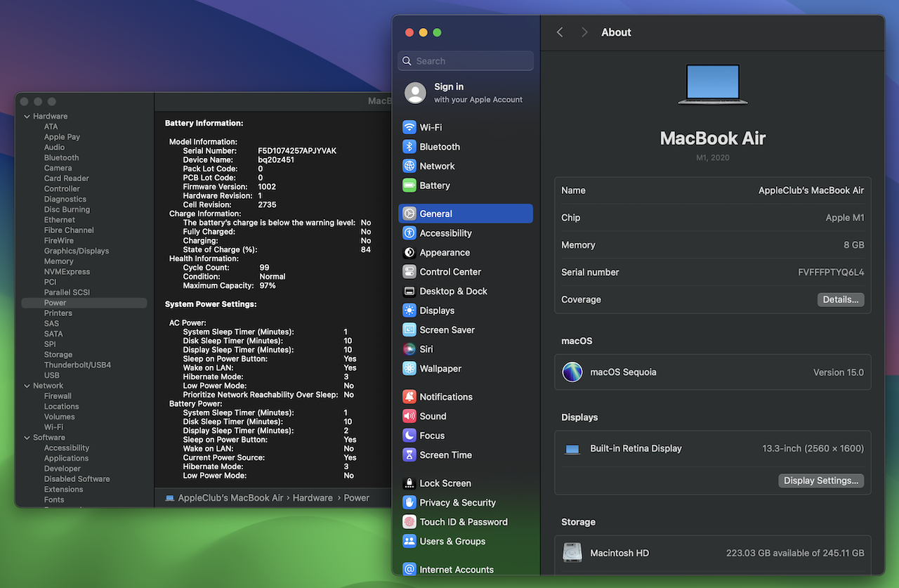Click AppleClub's MacBook Air in path bar
The image size is (899, 588).
pyautogui.click(x=230, y=498)
